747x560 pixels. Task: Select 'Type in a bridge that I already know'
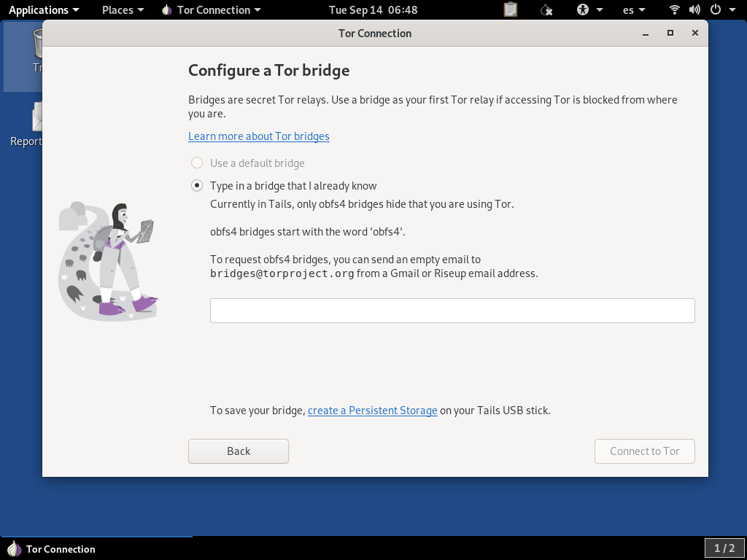(x=197, y=185)
